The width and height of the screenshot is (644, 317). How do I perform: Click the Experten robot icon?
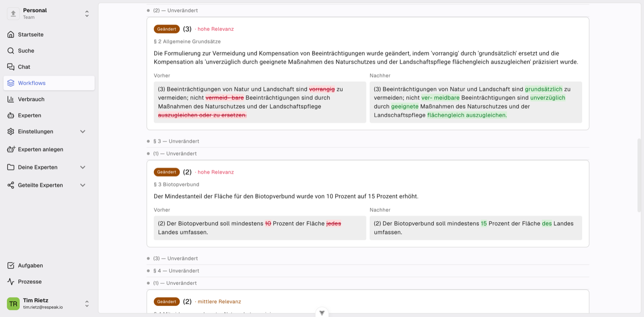pyautogui.click(x=11, y=115)
